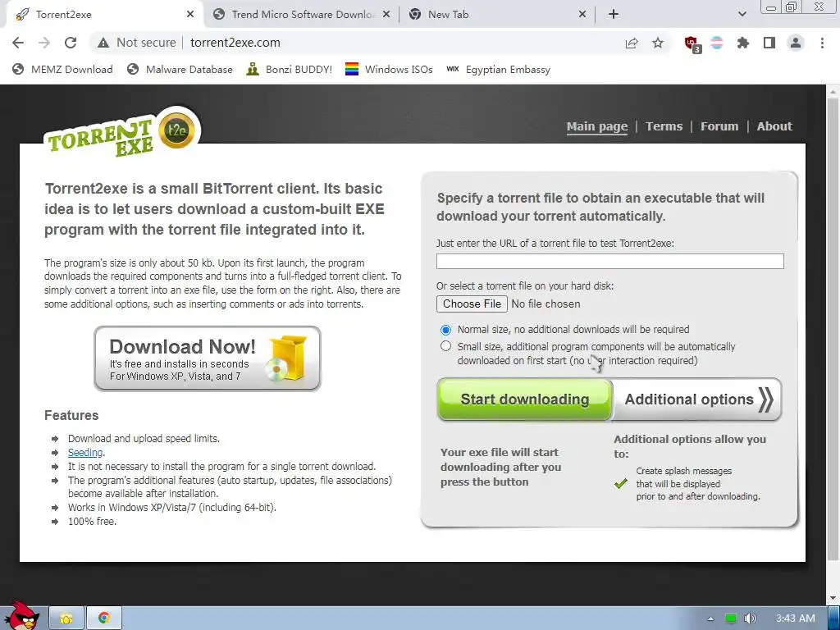Reload the torrent2exe page
Viewport: 840px width, 630px height.
pyautogui.click(x=71, y=43)
